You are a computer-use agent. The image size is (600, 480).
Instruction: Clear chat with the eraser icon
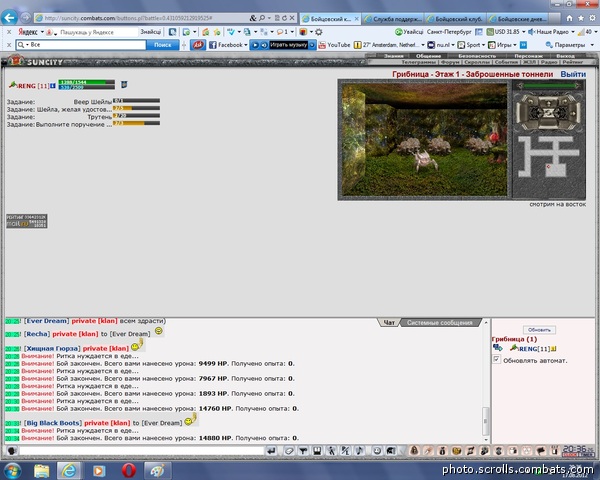pyautogui.click(x=289, y=451)
